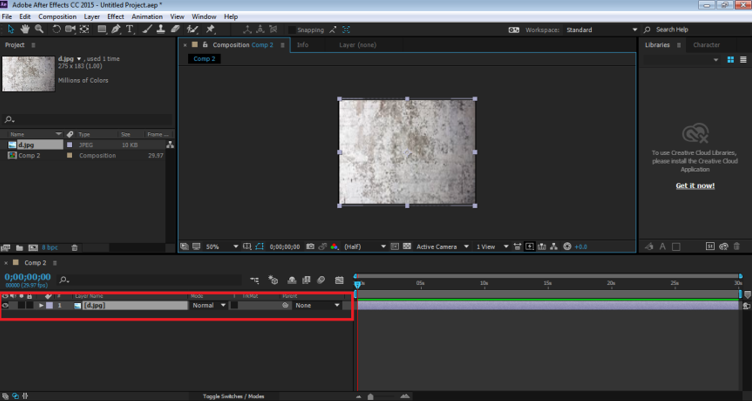The image size is (752, 401).
Task: Open the 50% magnification dropdown
Action: pos(220,246)
